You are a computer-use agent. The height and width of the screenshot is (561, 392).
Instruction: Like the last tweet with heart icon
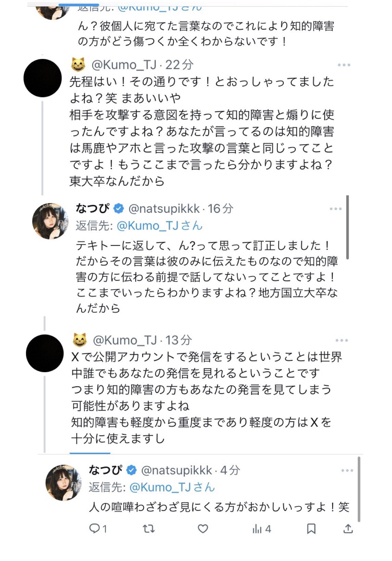tap(203, 529)
